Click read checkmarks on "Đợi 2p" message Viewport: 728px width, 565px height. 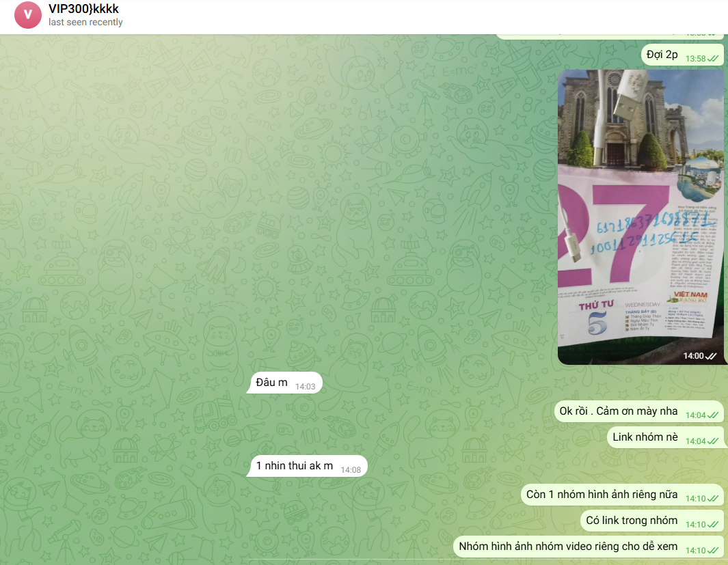pos(713,59)
